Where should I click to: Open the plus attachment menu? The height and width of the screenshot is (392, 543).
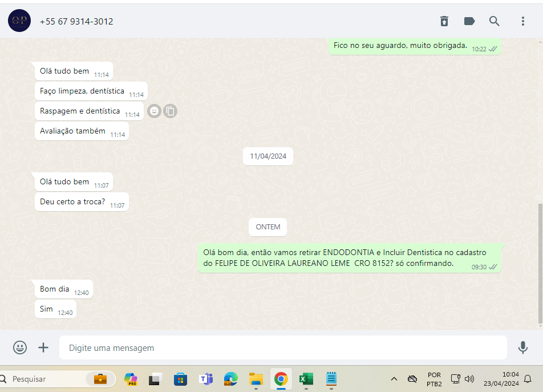[x=43, y=347]
